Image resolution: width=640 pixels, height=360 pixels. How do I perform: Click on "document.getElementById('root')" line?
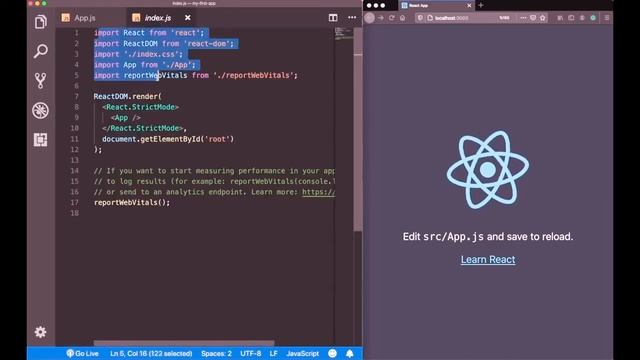click(168, 139)
